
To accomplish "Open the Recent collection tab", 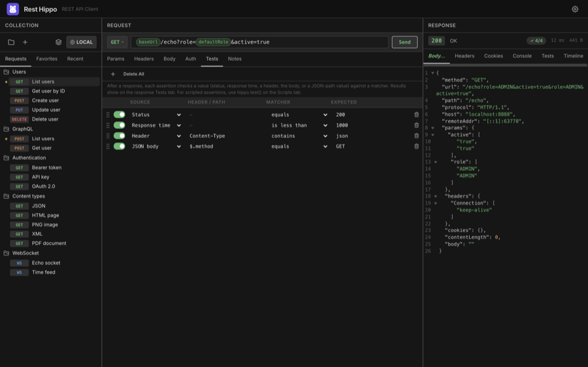I will pyautogui.click(x=75, y=59).
